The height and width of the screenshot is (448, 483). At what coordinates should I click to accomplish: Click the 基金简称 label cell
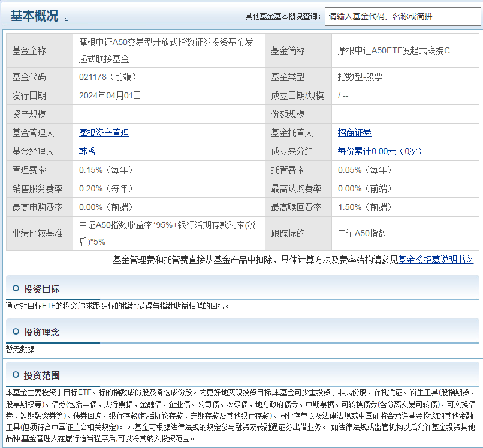pos(298,50)
